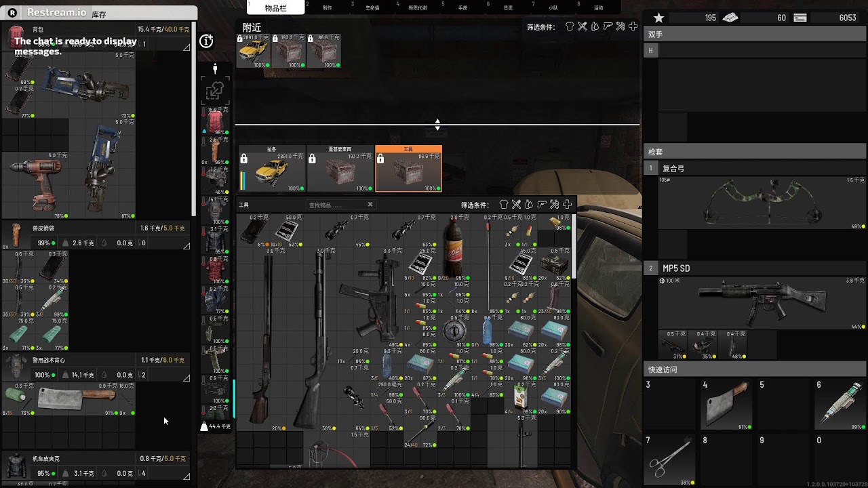868x488 pixels.
Task: Open the 工具 crate container
Action: [x=408, y=169]
